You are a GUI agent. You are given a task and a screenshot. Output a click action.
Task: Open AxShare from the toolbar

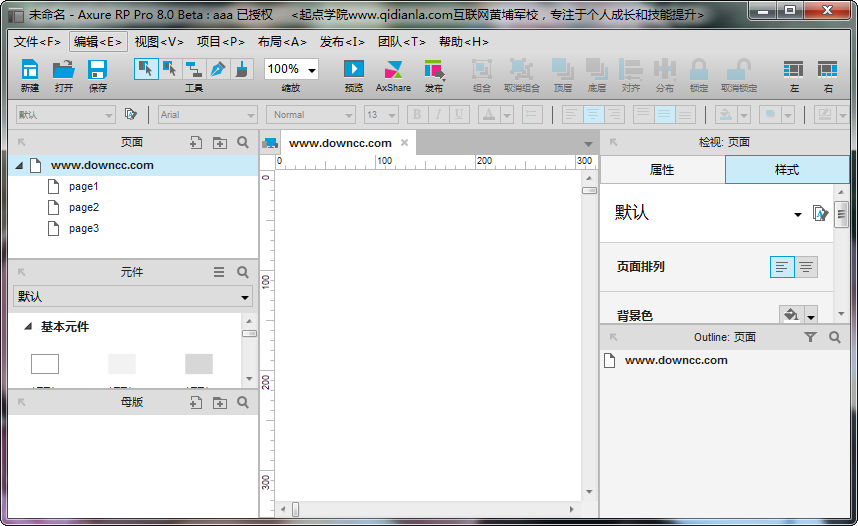click(x=393, y=69)
